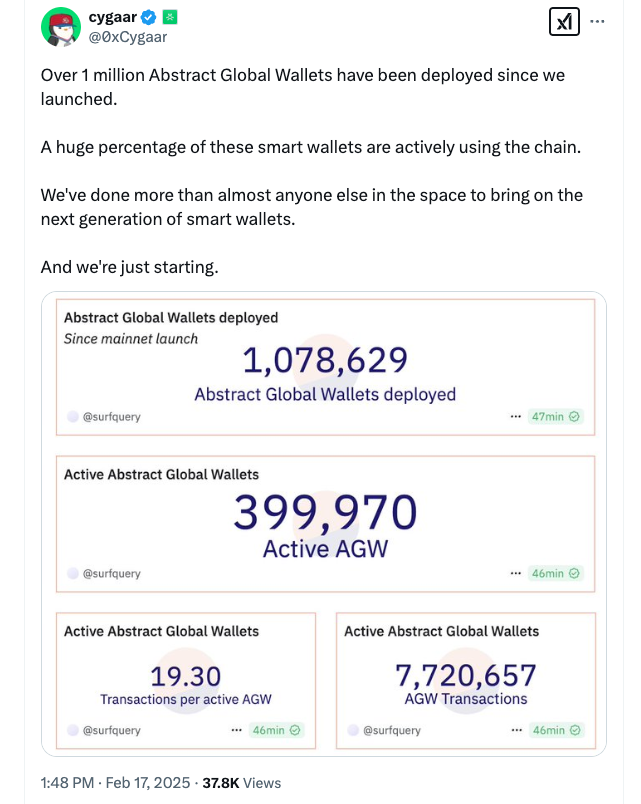Click the blue verified badge next to cygaar
This screenshot has width=641, height=804.
[x=149, y=17]
